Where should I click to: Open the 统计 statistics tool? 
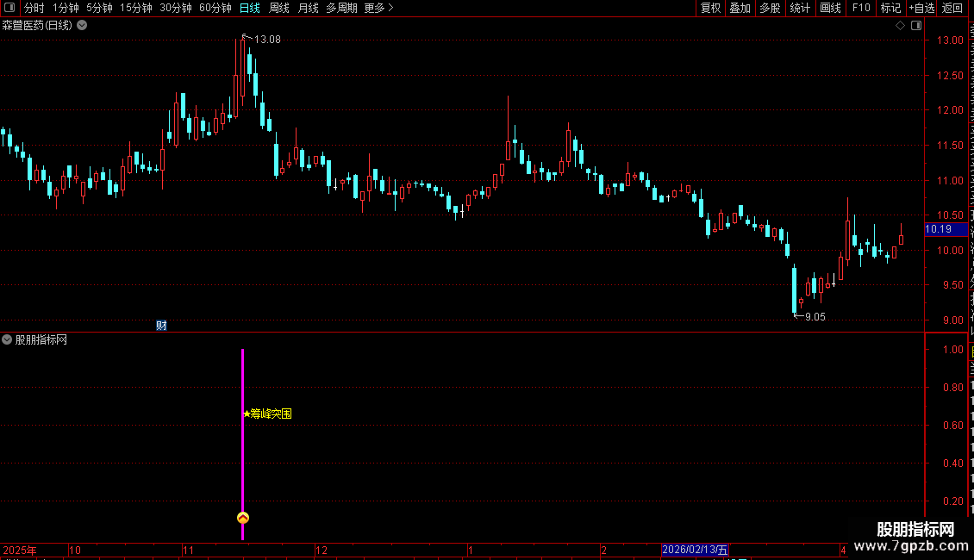point(799,8)
